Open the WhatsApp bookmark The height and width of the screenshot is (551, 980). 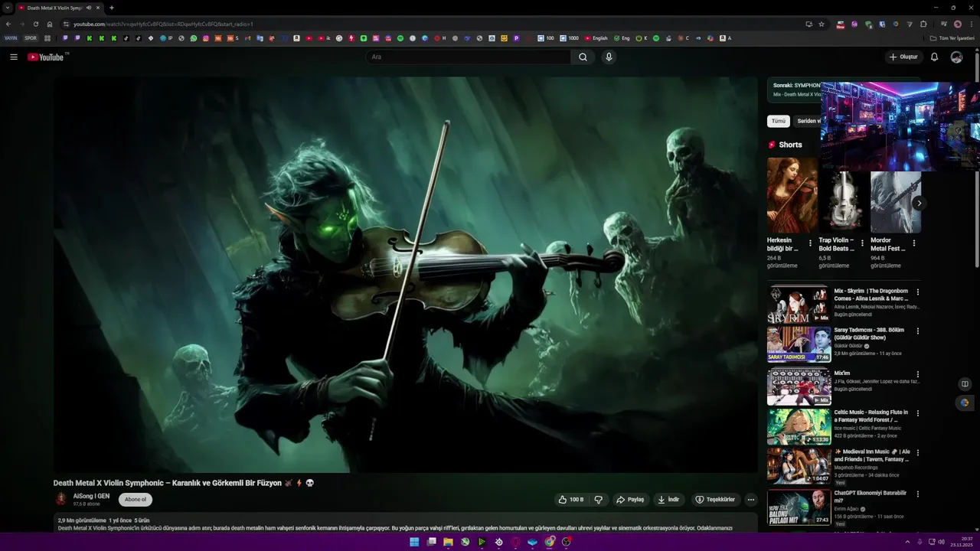pos(194,37)
